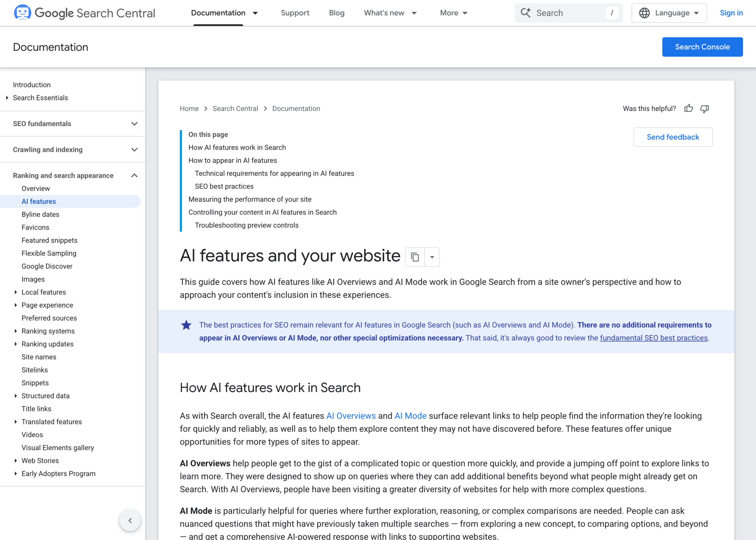Open Byline dates in the sidebar
This screenshot has height=540, width=756.
click(x=40, y=214)
